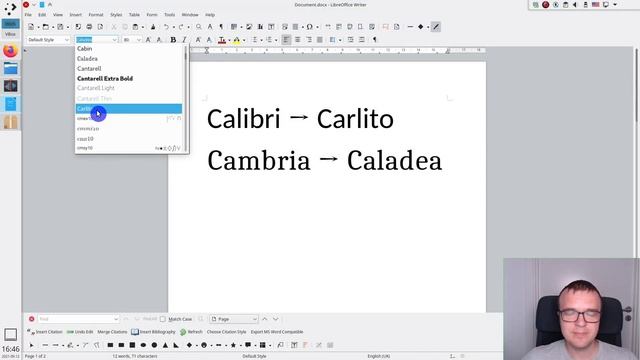Open the Format menu

96,15
